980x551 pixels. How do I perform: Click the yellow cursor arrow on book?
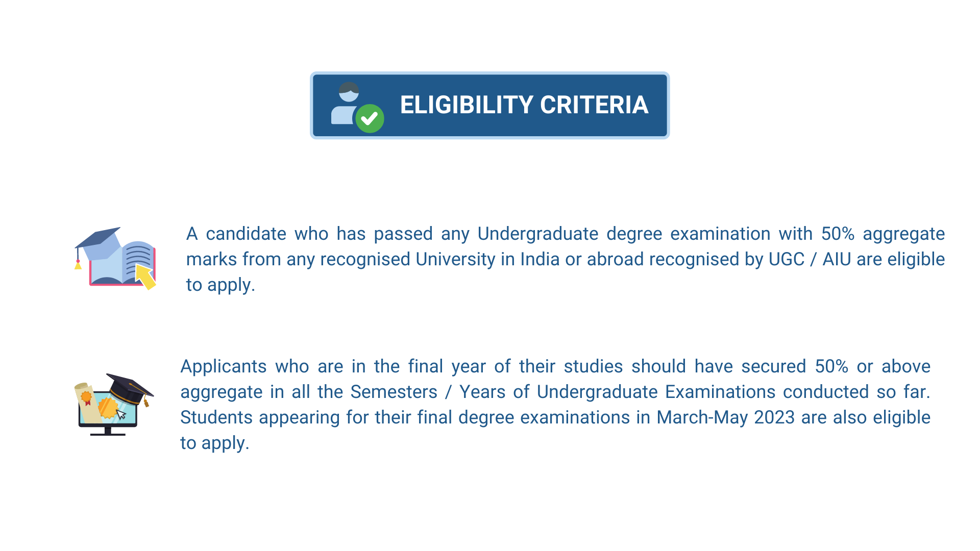(x=145, y=277)
